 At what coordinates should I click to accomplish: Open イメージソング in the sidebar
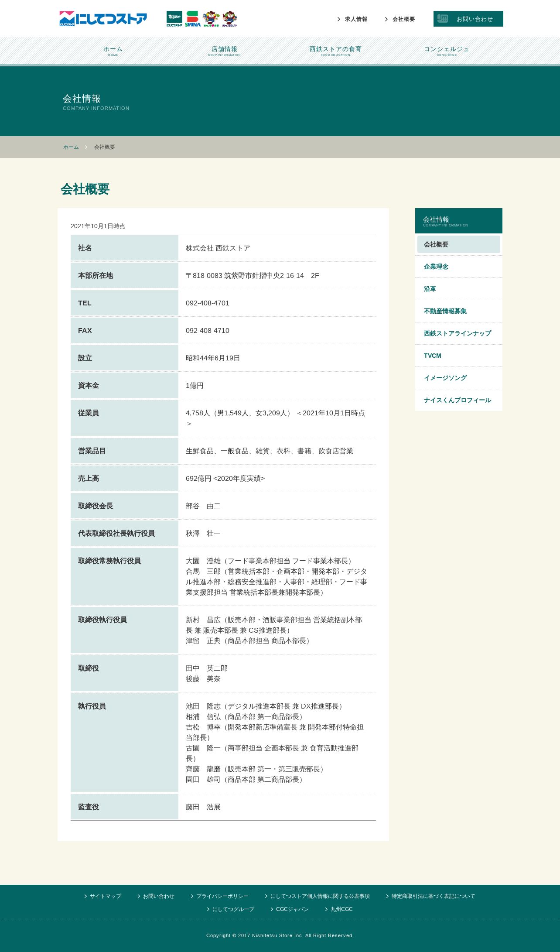459,378
